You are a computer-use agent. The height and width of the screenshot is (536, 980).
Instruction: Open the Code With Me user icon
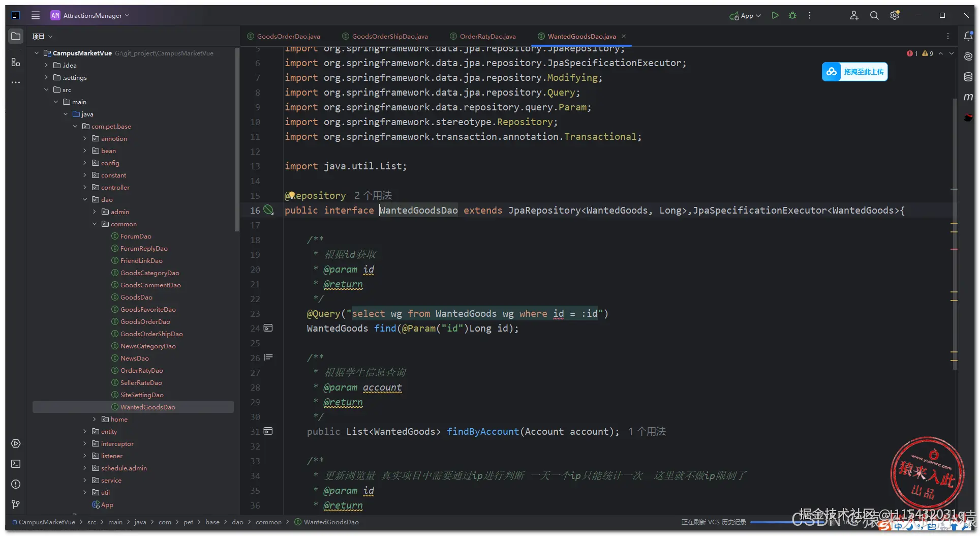point(854,15)
